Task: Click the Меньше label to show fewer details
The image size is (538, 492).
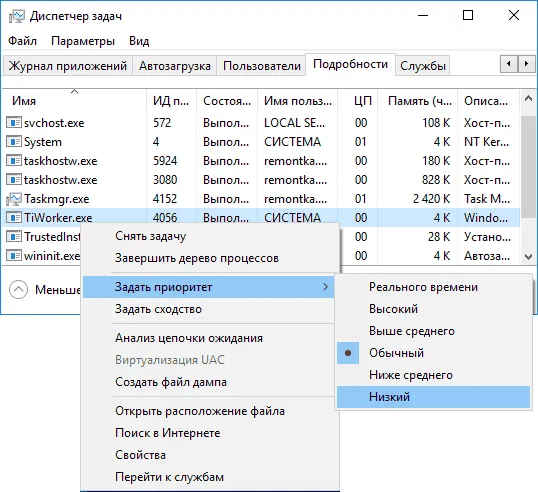Action: click(x=58, y=290)
